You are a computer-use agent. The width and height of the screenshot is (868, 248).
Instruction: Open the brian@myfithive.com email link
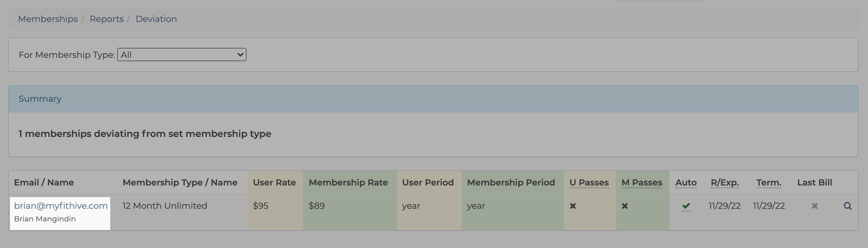[61, 205]
